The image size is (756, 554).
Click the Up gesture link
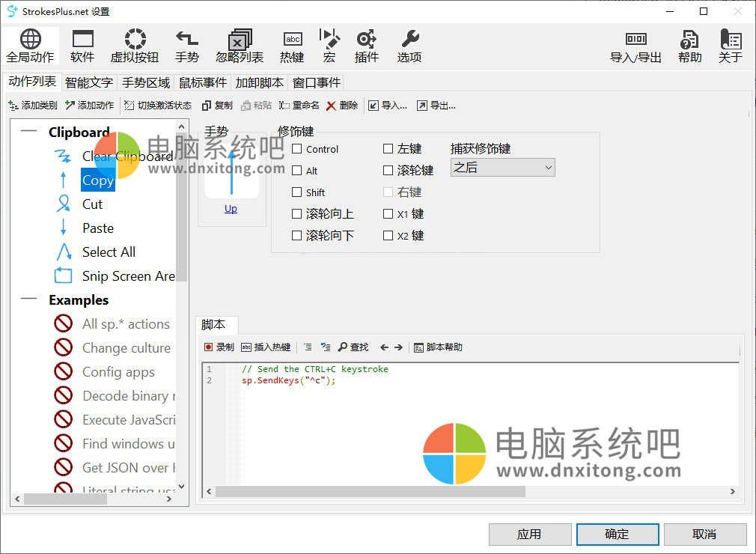[x=231, y=209]
